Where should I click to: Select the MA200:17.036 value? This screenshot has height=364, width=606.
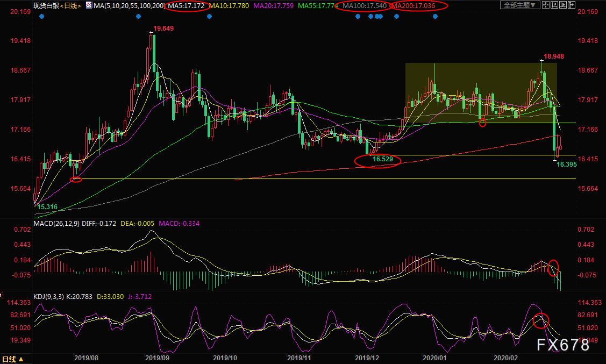pos(413,6)
